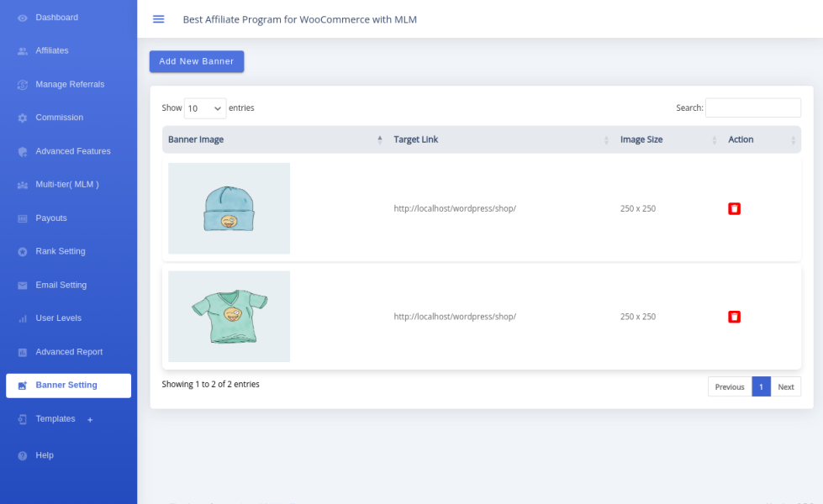Delete the t-shirt banner
The width and height of the screenshot is (823, 504).
(x=734, y=317)
